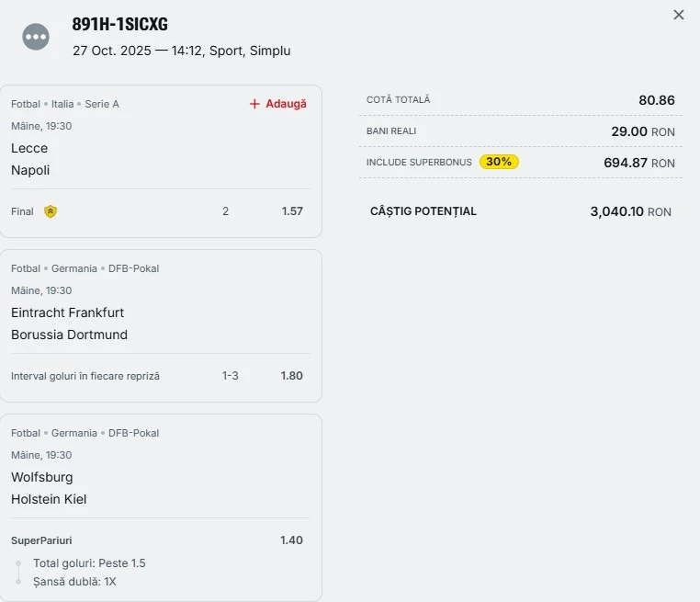Select Șansă dublă: 1X selection
This screenshot has height=602, width=700.
click(74, 582)
